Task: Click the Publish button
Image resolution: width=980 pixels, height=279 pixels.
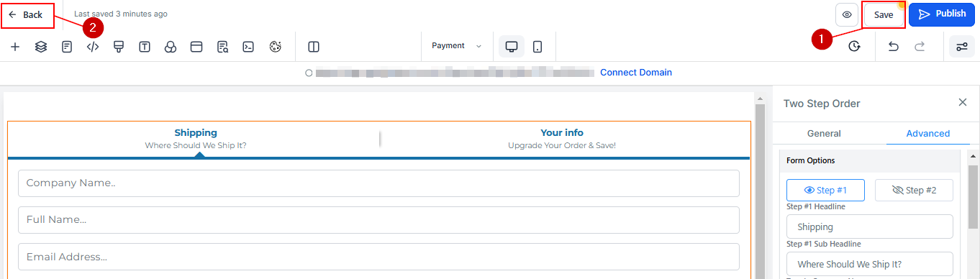Action: 942,14
